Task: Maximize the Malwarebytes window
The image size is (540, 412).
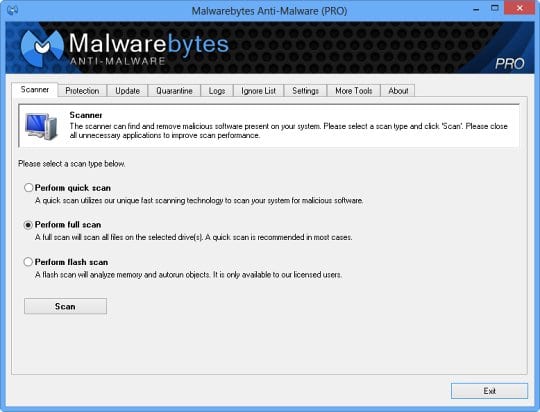Action: [x=495, y=9]
